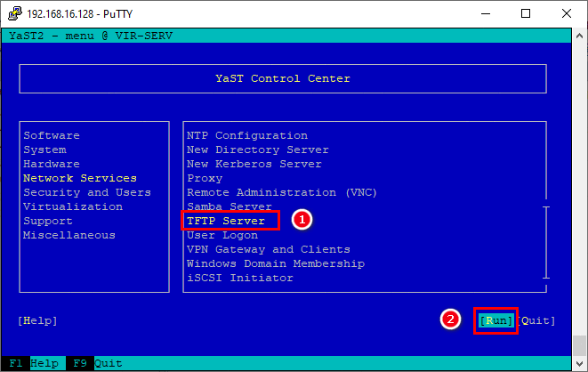Click PuTTY scrollbar down arrow
The height and width of the screenshot is (372, 588).
click(x=579, y=363)
